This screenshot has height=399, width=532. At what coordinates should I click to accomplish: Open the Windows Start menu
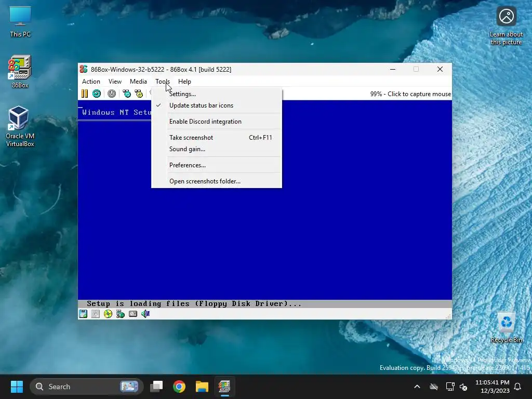click(x=17, y=387)
